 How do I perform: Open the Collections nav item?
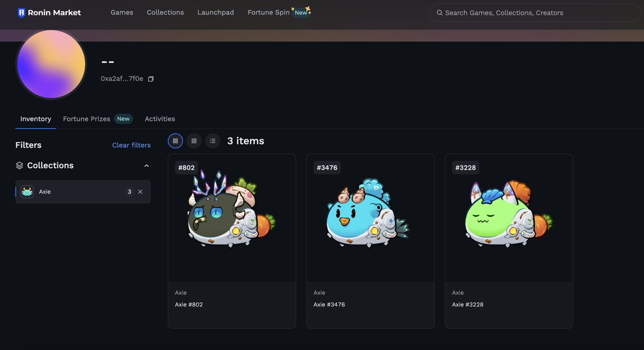(x=165, y=12)
